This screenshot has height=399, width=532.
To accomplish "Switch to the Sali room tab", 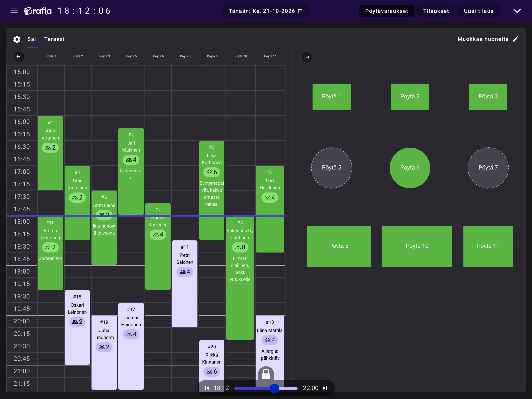I will coord(33,39).
